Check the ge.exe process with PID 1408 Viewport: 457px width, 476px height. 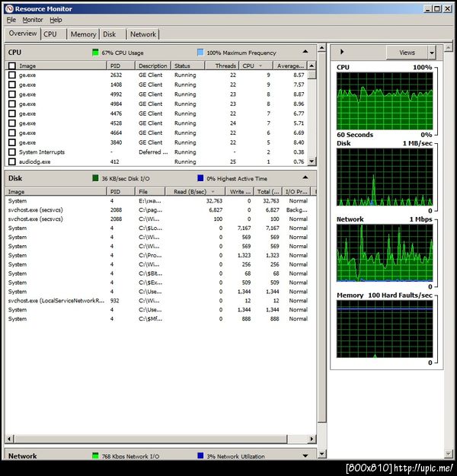tap(12, 85)
